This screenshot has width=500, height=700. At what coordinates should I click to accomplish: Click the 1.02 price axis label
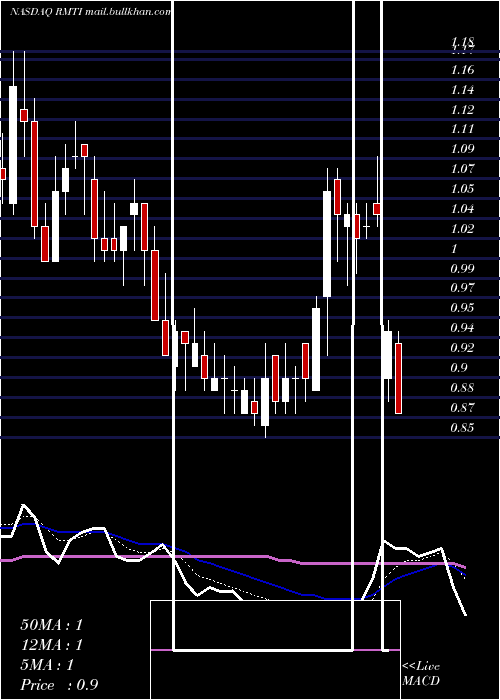tap(462, 229)
